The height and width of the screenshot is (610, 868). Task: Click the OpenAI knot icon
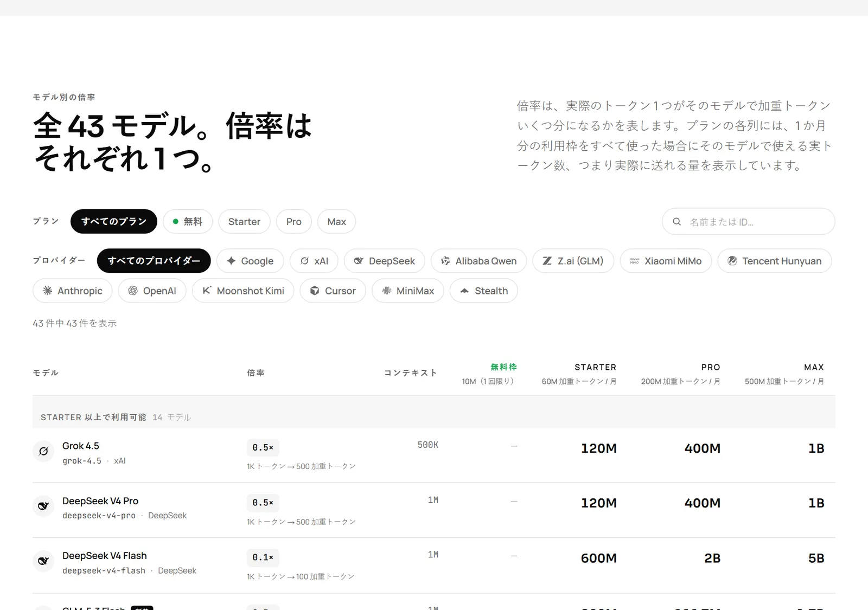133,291
